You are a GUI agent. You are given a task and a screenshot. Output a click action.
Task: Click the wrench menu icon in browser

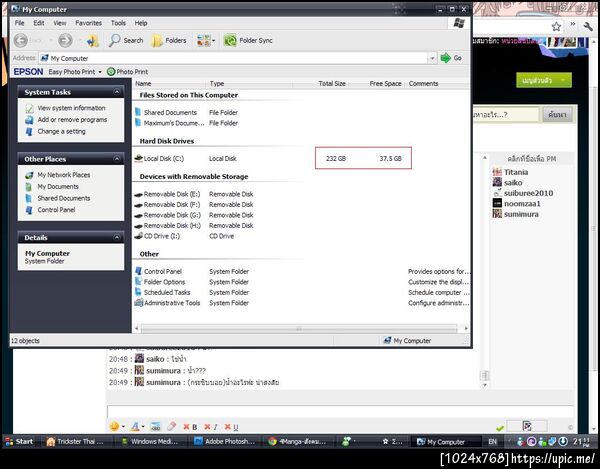[588, 26]
